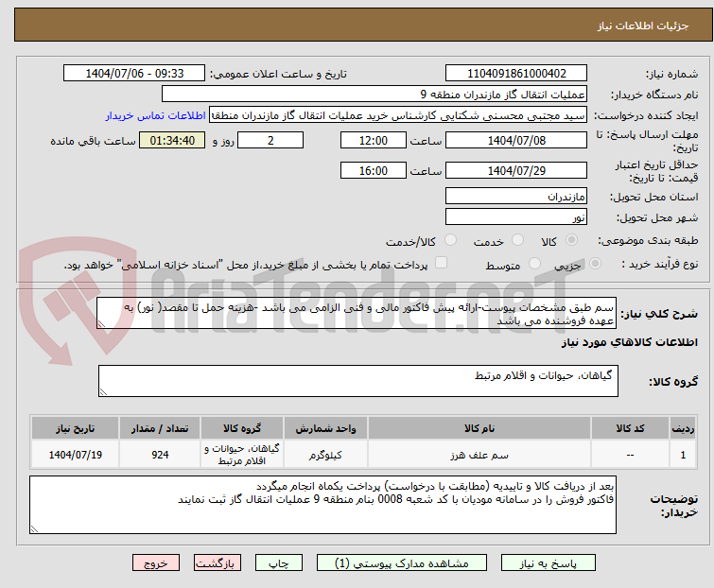The image size is (714, 588).
Task: Click the طبقه بندی موضوعی label
Action: (x=647, y=240)
